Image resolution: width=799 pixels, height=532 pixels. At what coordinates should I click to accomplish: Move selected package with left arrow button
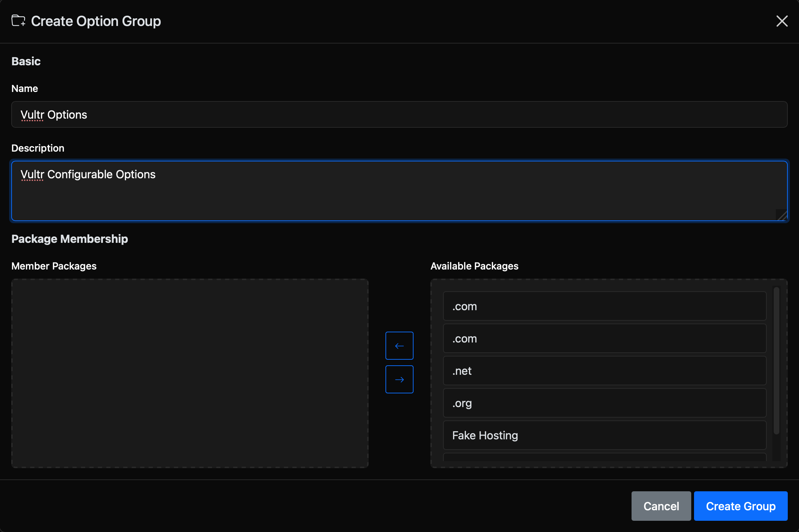[x=399, y=346]
